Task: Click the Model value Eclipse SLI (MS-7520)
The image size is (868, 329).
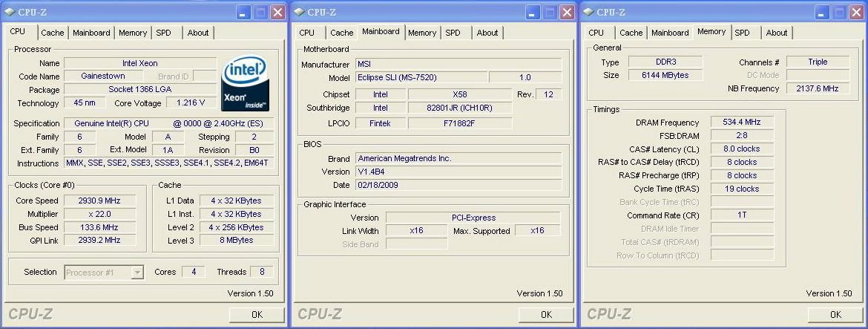Action: (421, 77)
